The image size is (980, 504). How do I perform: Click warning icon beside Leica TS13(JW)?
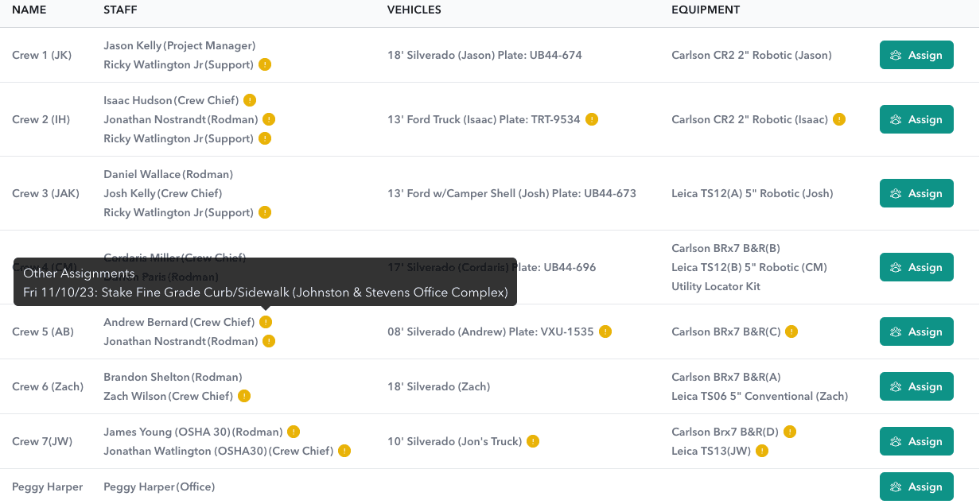tap(762, 451)
